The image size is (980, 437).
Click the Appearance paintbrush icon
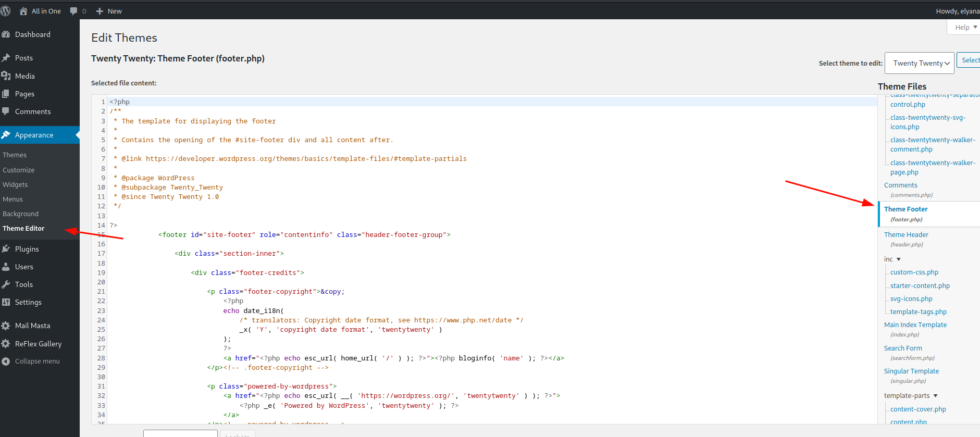(6, 135)
